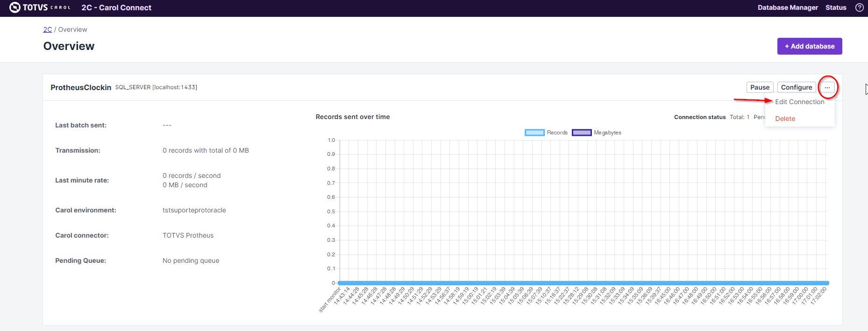This screenshot has width=868, height=331.
Task: Click the TOTVS Protheus connector value
Action: pos(188,235)
